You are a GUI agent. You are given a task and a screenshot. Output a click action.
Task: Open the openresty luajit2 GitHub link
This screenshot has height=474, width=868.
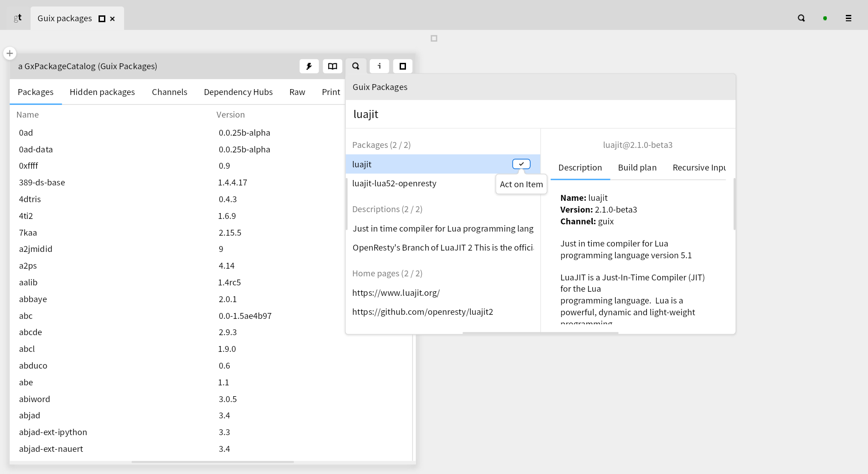click(423, 312)
